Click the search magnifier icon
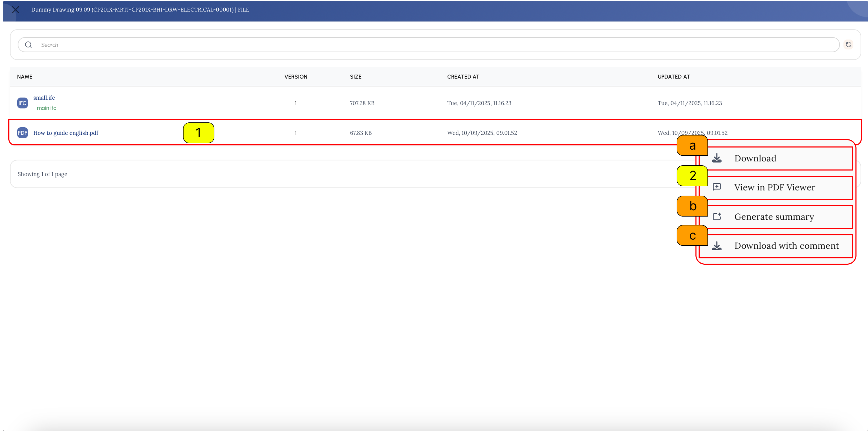Viewport: 868px width, 431px height. (28, 45)
